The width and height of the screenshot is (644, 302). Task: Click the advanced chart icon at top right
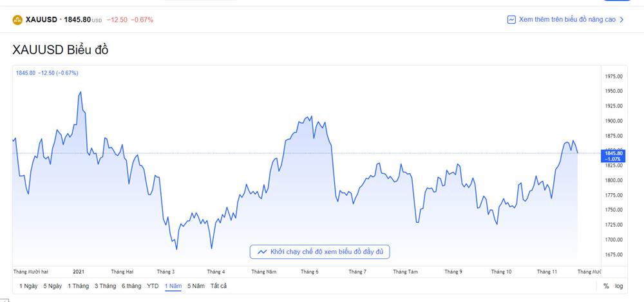click(x=511, y=20)
